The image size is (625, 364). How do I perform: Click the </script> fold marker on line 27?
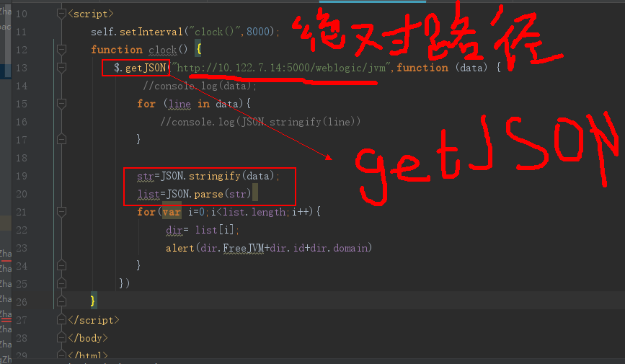point(61,320)
